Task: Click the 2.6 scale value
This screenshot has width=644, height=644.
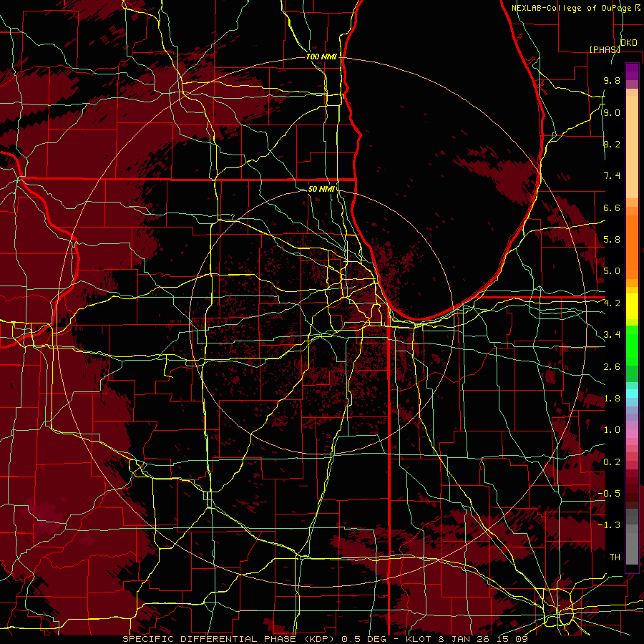Action: (x=612, y=367)
